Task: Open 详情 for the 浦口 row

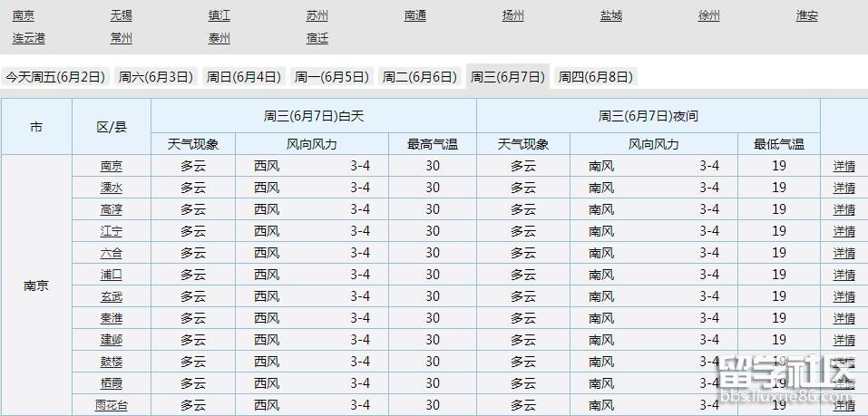Action: tap(844, 275)
